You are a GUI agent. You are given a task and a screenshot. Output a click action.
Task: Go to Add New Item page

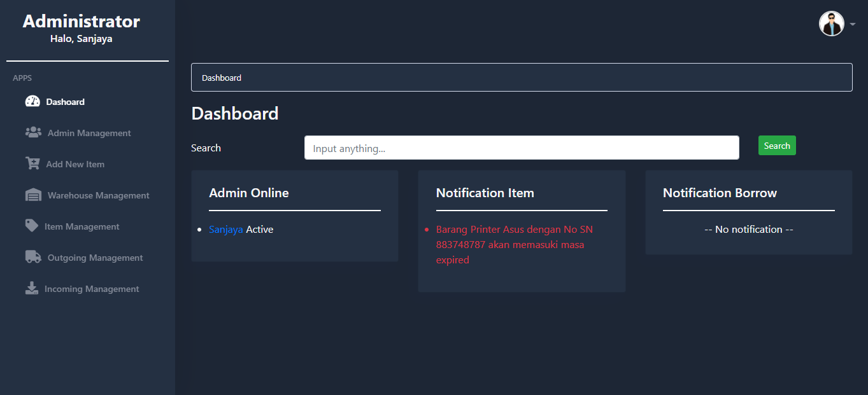[75, 164]
